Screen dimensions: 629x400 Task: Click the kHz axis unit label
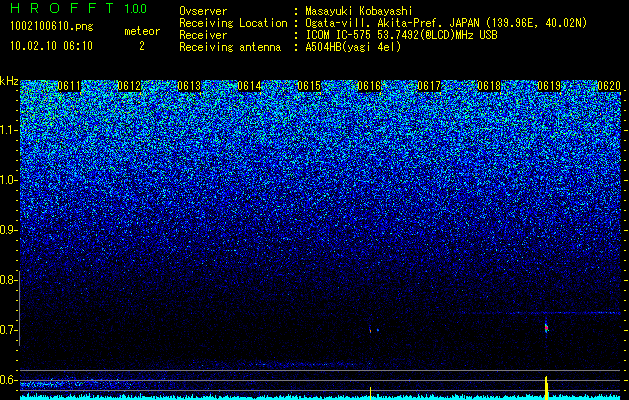point(9,81)
